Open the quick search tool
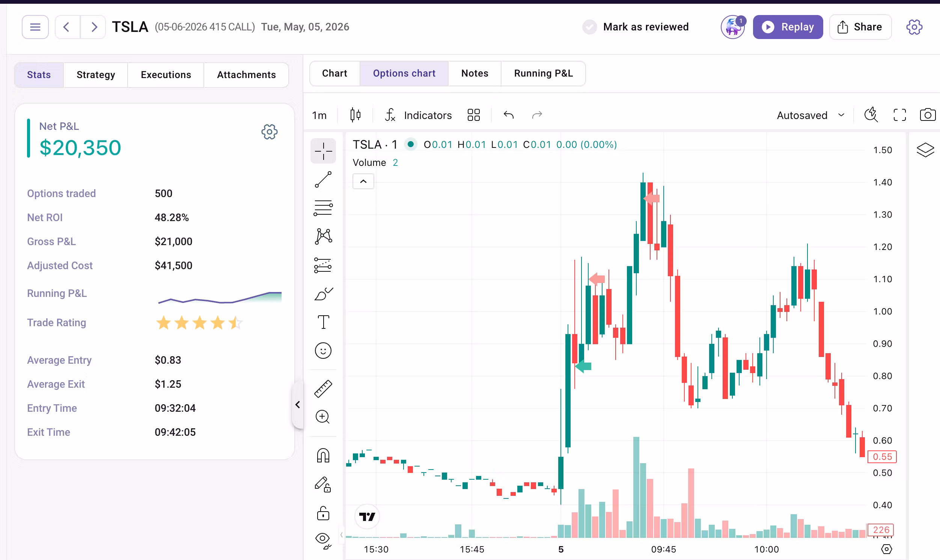940x560 pixels. [871, 115]
